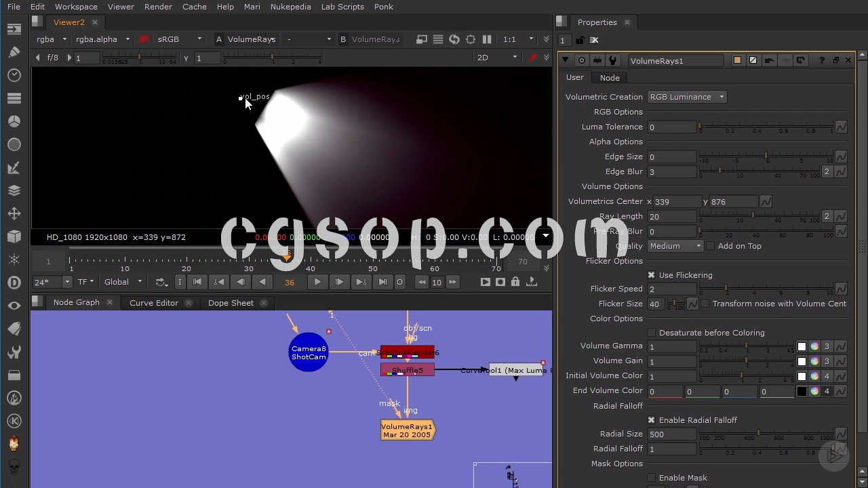Click the VolumeRays1 revert icon
868x488 pixels.
801,60
